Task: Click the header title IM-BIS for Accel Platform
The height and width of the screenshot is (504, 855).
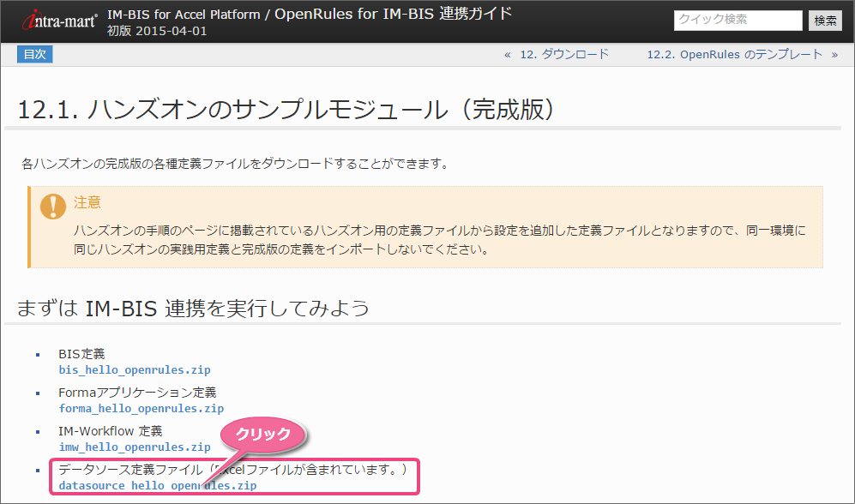Action: pyautogui.click(x=184, y=15)
